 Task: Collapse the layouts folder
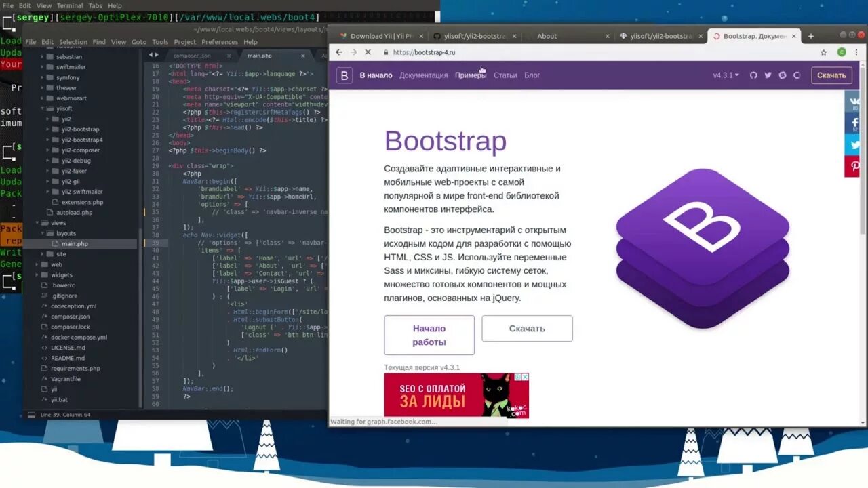click(43, 233)
